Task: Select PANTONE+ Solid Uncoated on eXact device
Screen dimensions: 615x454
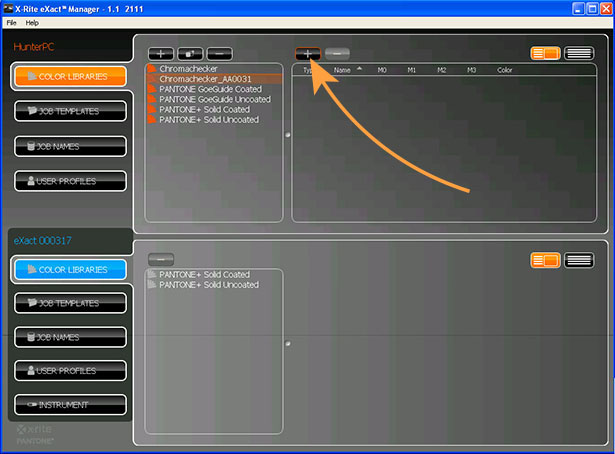Action: tap(214, 285)
